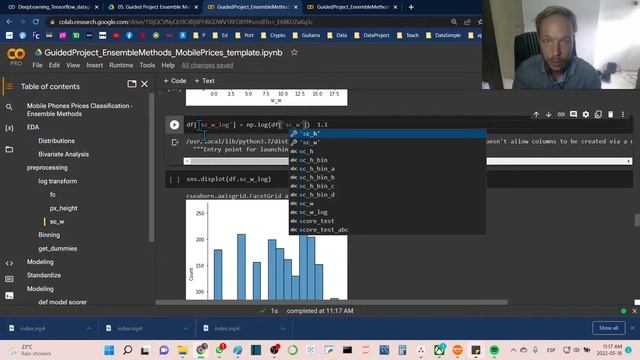Add a comment to the cell
Screen dimensions: 640x360
pyautogui.click(x=573, y=114)
